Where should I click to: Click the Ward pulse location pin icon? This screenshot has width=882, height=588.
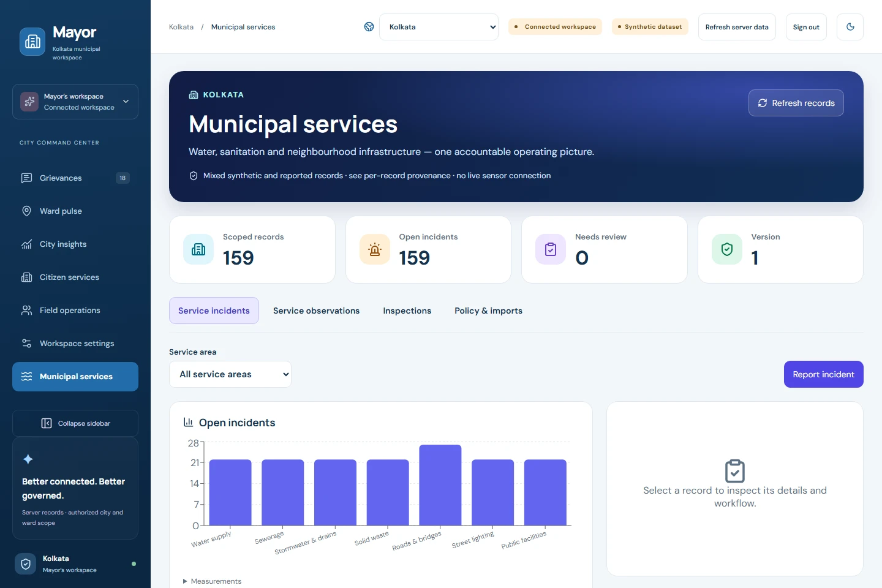point(26,211)
